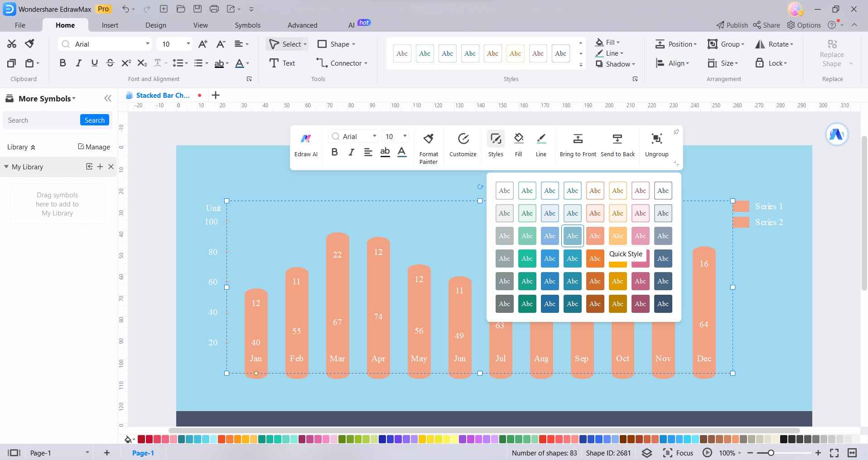This screenshot has width=868, height=460.
Task: Enable underline formatting
Action: click(x=94, y=63)
